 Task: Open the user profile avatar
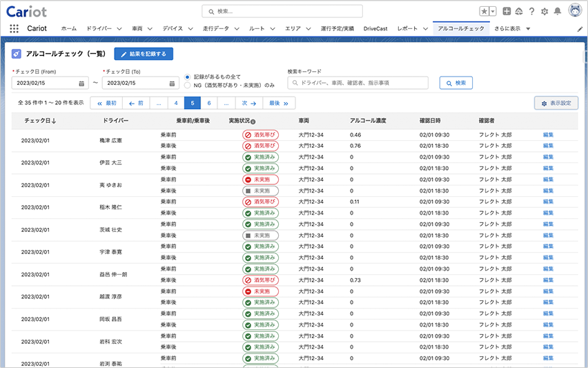pos(574,11)
